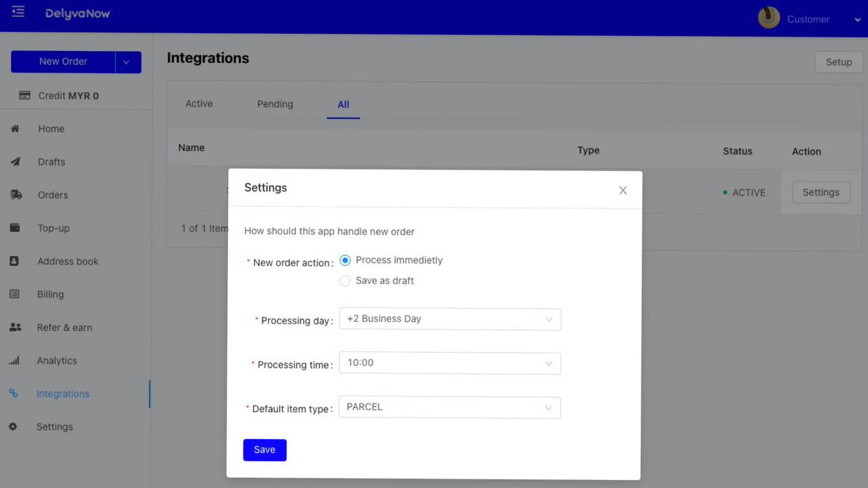
Task: Click the credit card icon beside Credit
Action: [24, 96]
